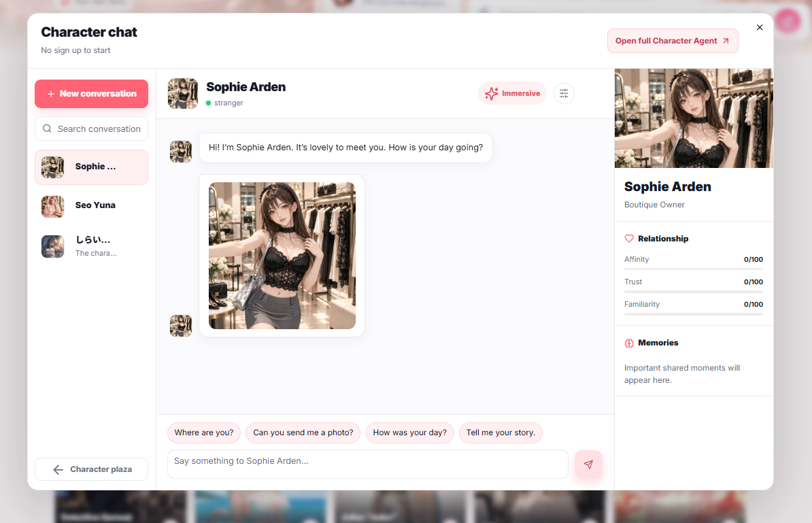Click the Affinity progress bar
The height and width of the screenshot is (523, 812).
[694, 269]
